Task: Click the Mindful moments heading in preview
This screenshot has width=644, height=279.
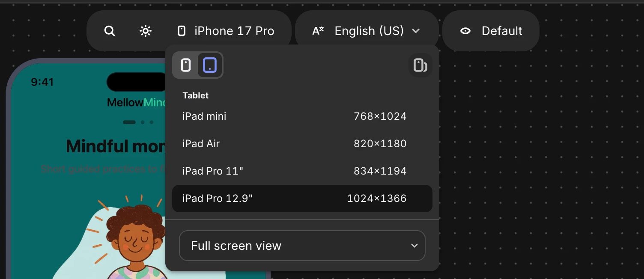Action: [x=116, y=146]
